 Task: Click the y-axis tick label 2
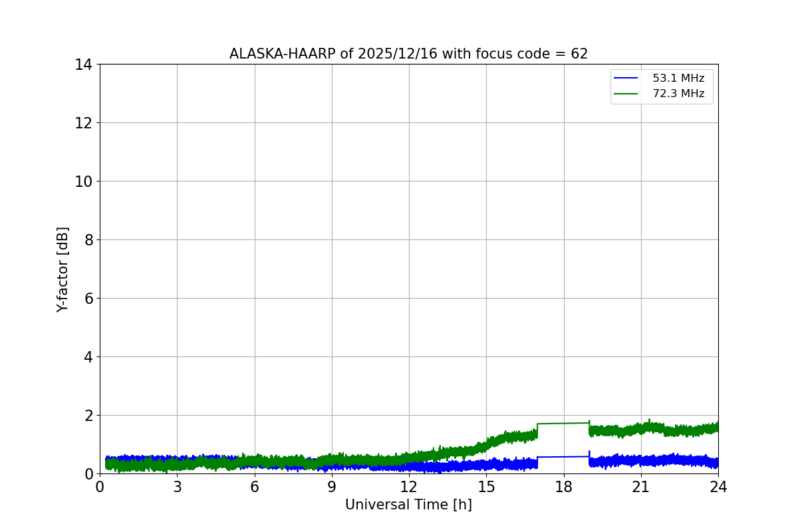coord(88,416)
